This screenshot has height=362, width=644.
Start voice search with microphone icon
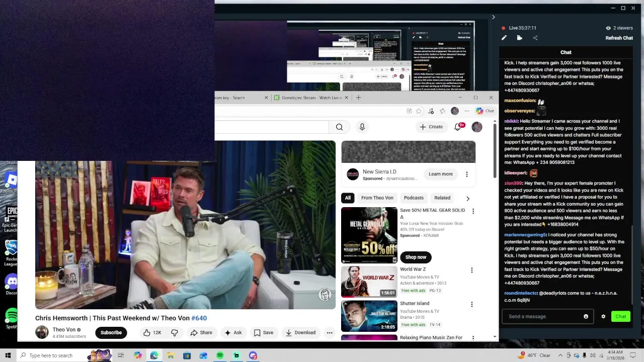click(x=362, y=127)
